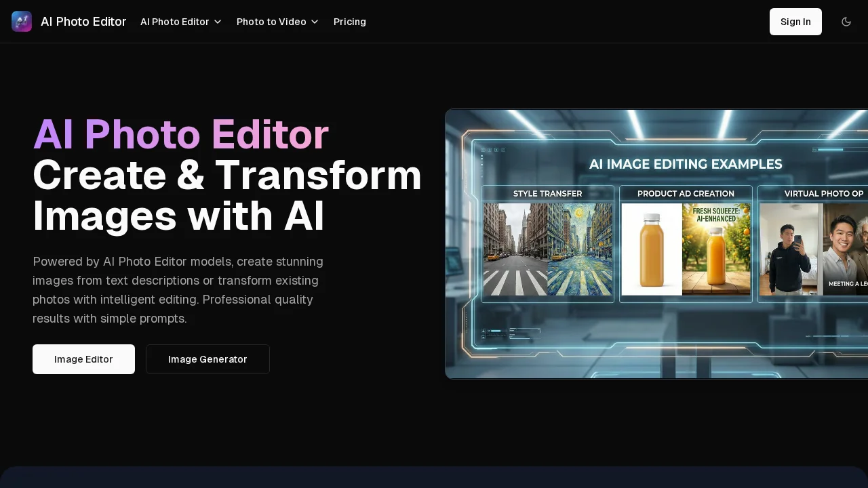Click the Sign In button
Screen dimensions: 868x488
click(795, 22)
